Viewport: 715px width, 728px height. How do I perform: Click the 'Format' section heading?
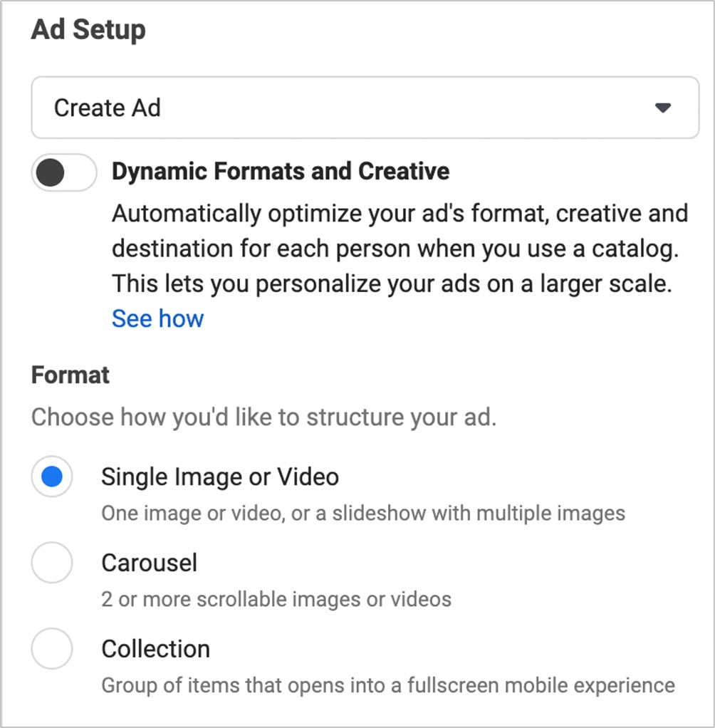pos(71,375)
